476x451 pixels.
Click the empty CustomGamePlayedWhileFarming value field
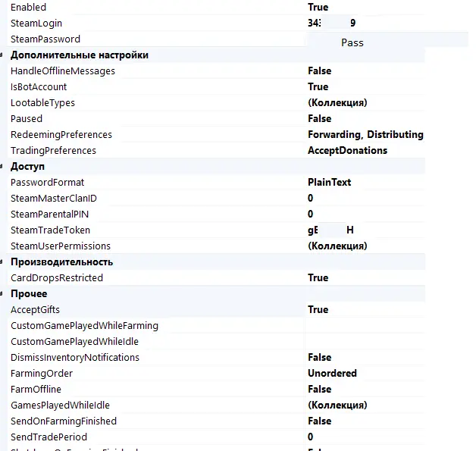click(365, 326)
